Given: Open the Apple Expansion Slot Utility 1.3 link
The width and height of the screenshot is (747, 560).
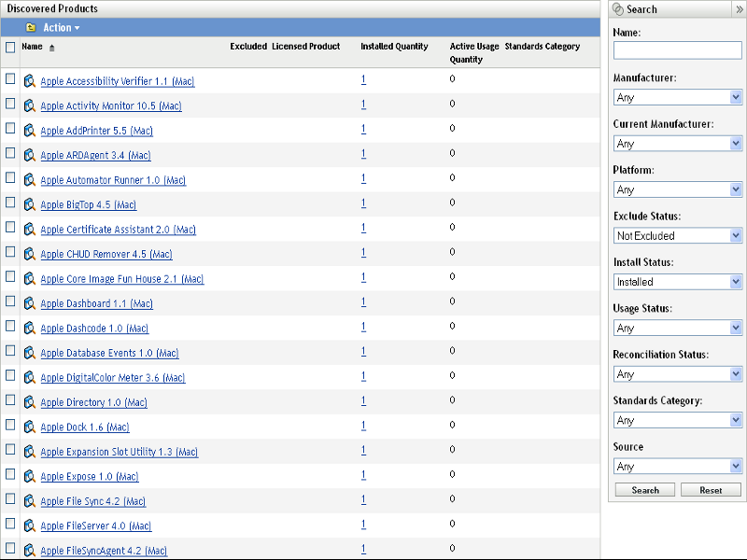Looking at the screenshot, I should tap(120, 452).
